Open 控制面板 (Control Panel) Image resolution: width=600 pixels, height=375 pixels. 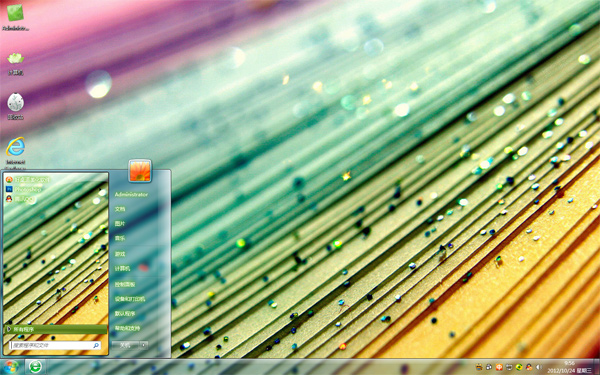[x=125, y=284]
